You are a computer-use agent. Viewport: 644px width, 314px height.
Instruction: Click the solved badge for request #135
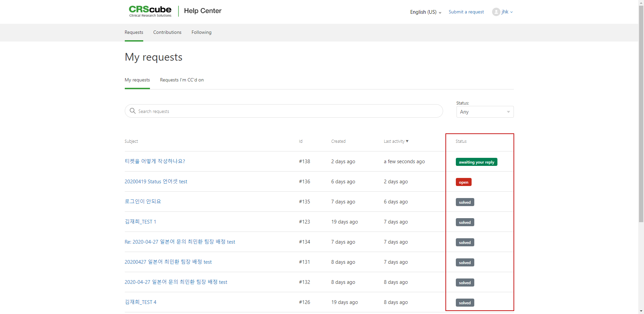point(465,202)
